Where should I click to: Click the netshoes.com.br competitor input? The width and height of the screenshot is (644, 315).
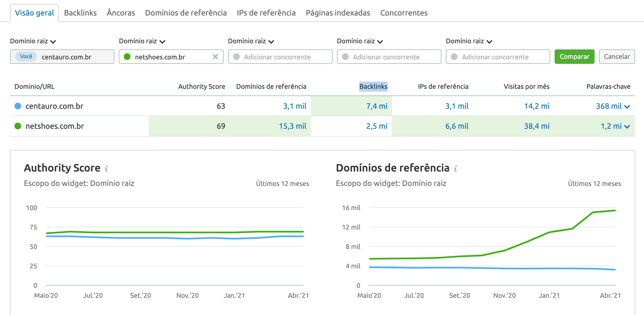171,57
